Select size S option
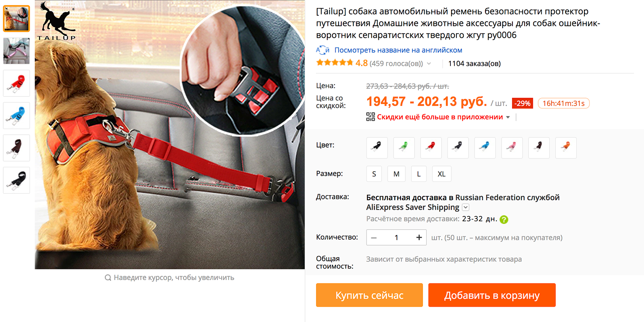 point(374,174)
